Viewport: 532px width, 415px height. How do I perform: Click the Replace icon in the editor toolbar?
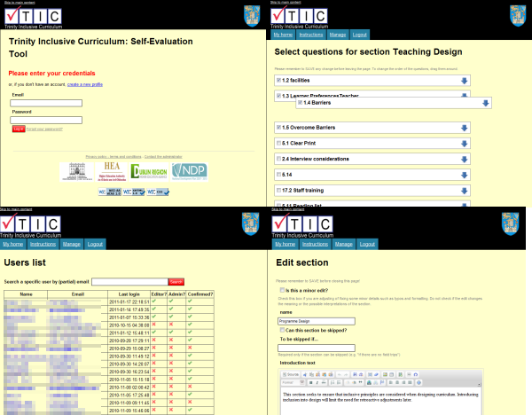click(x=361, y=374)
